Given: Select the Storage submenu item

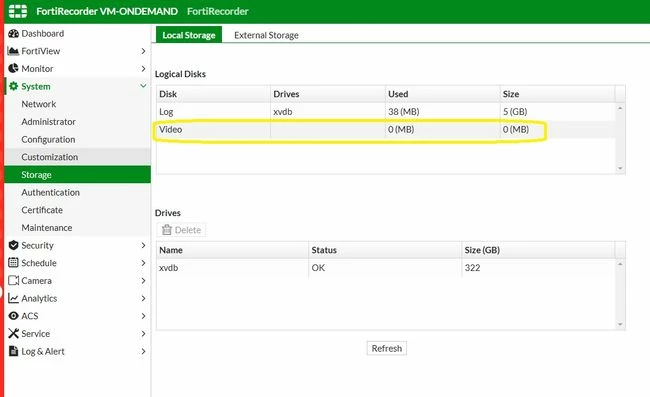Looking at the screenshot, I should point(78,174).
